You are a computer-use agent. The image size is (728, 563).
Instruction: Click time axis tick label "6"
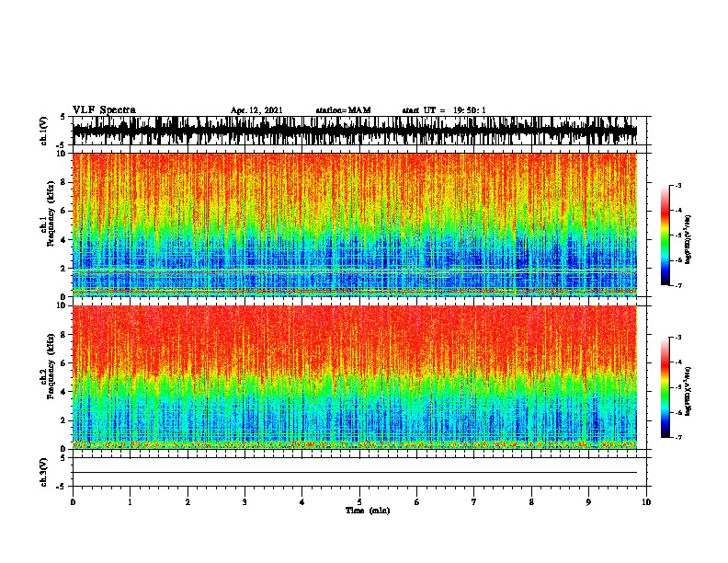tap(417, 502)
